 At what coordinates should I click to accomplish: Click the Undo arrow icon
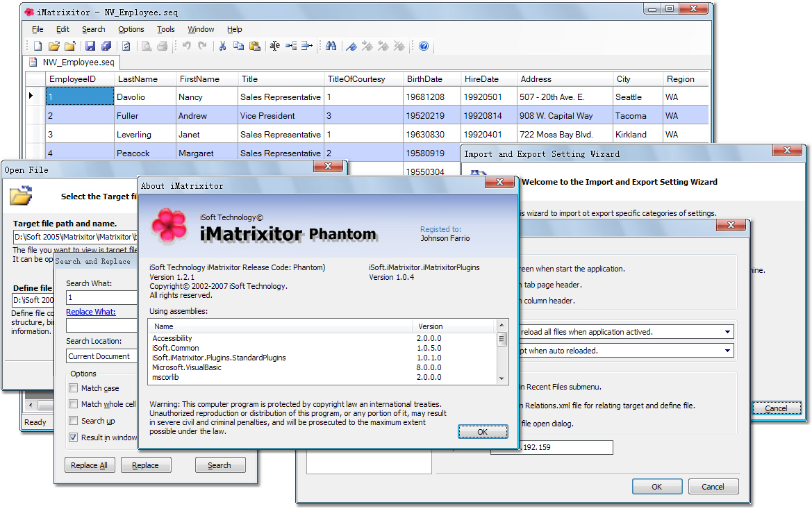pyautogui.click(x=187, y=46)
